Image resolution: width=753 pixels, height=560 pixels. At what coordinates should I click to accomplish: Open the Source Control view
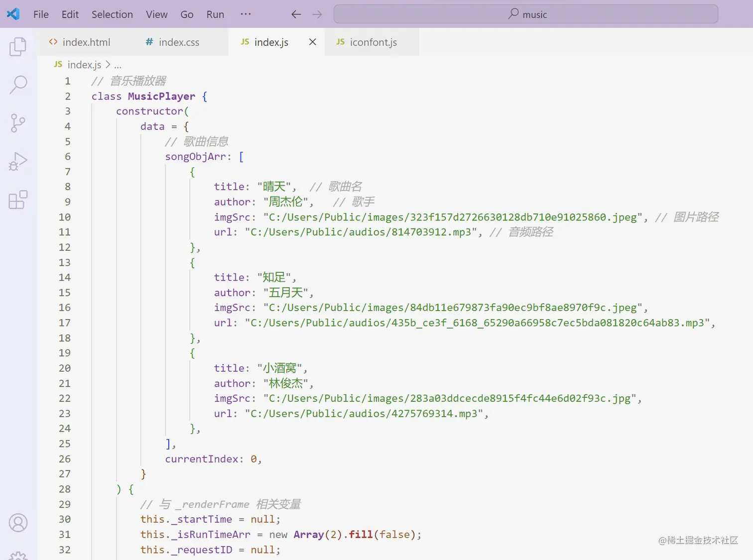pos(18,123)
